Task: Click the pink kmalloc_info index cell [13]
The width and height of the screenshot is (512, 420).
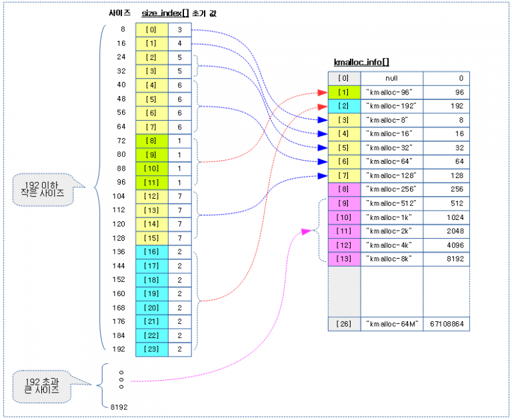Action: pyautogui.click(x=344, y=259)
